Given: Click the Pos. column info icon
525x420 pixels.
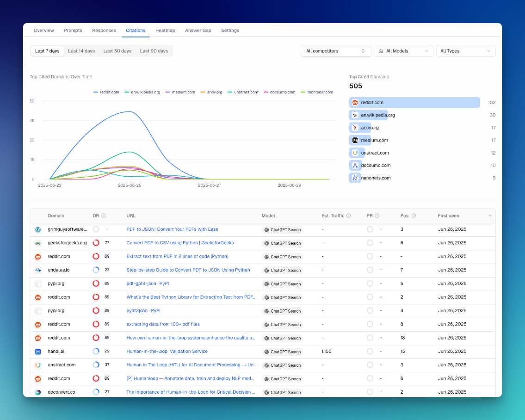Looking at the screenshot, I should (x=414, y=216).
